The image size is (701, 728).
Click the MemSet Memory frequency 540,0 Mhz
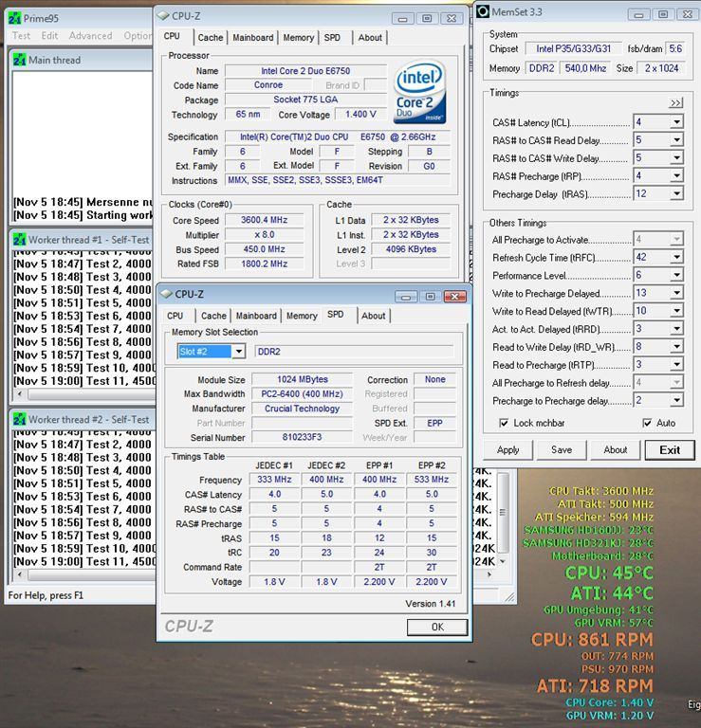point(585,68)
